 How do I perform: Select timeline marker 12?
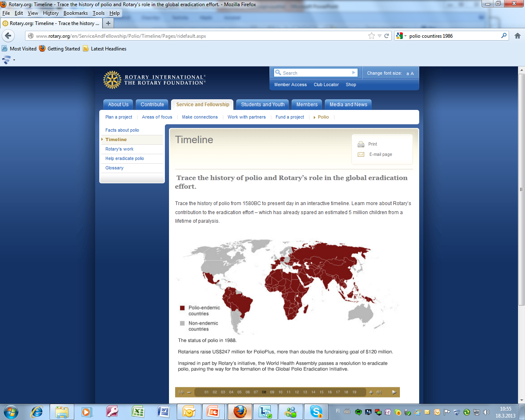[297, 392]
